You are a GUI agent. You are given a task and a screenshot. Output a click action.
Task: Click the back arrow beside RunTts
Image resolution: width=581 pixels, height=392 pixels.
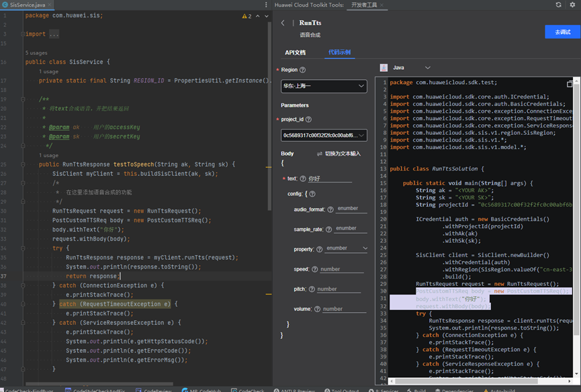coord(283,23)
